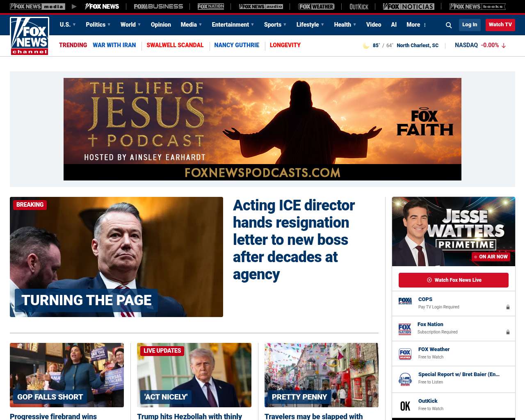
Task: Open the Fox Nation network logo
Action: pyautogui.click(x=211, y=7)
